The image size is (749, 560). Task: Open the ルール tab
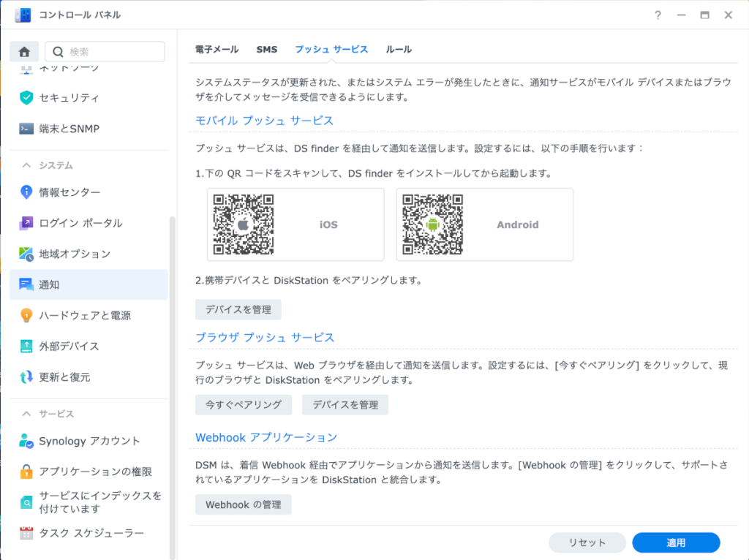[399, 49]
